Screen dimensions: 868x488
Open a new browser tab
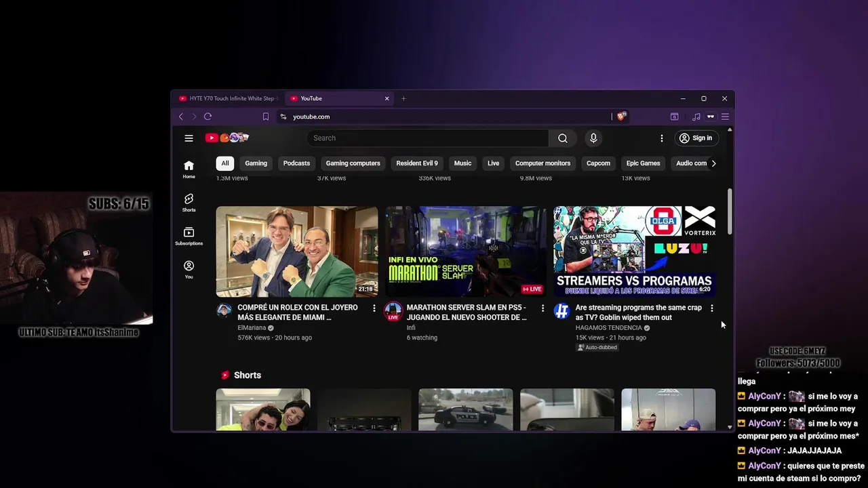(403, 98)
